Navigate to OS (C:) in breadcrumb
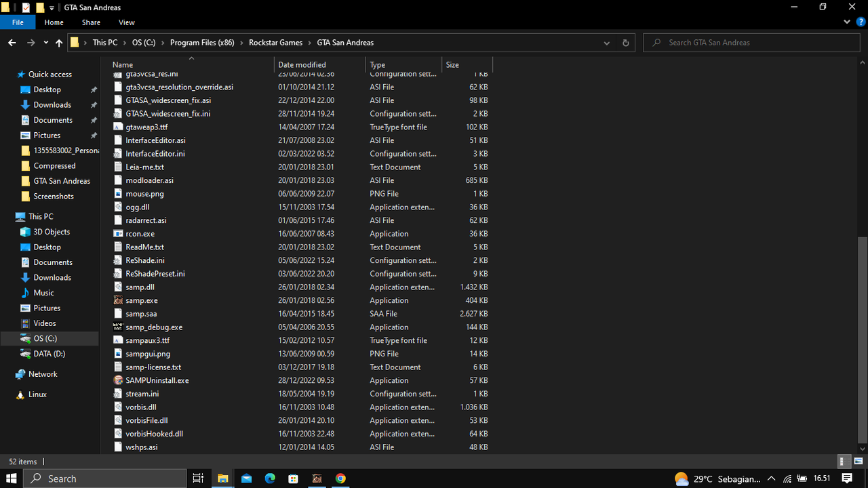The height and width of the screenshot is (488, 868). (x=144, y=43)
